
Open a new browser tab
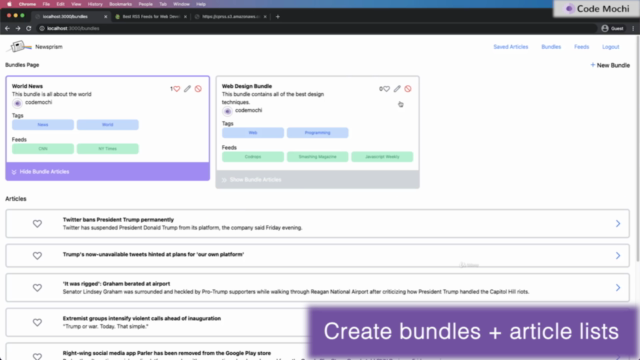point(278,17)
